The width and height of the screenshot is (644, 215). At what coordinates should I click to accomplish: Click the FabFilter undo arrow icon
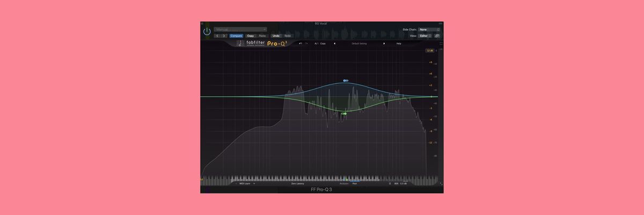[x=301, y=44]
